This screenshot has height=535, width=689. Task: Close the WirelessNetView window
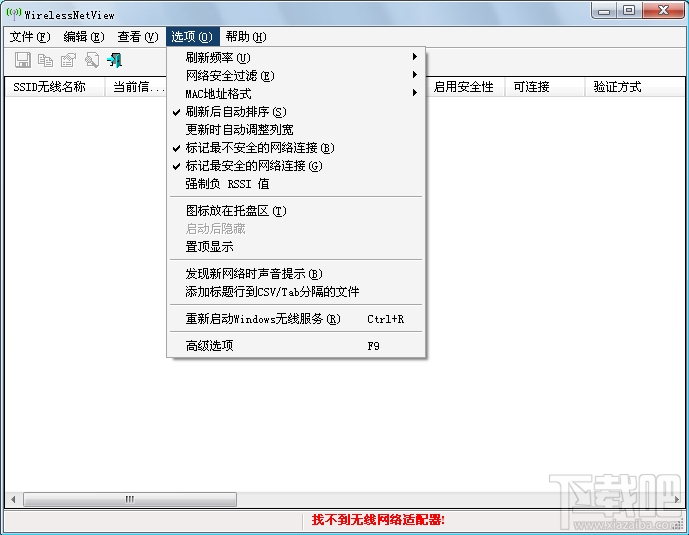click(x=663, y=11)
